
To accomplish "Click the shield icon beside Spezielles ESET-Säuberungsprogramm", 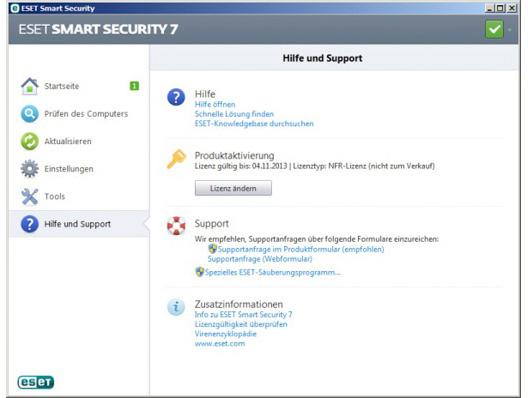I will point(200,272).
